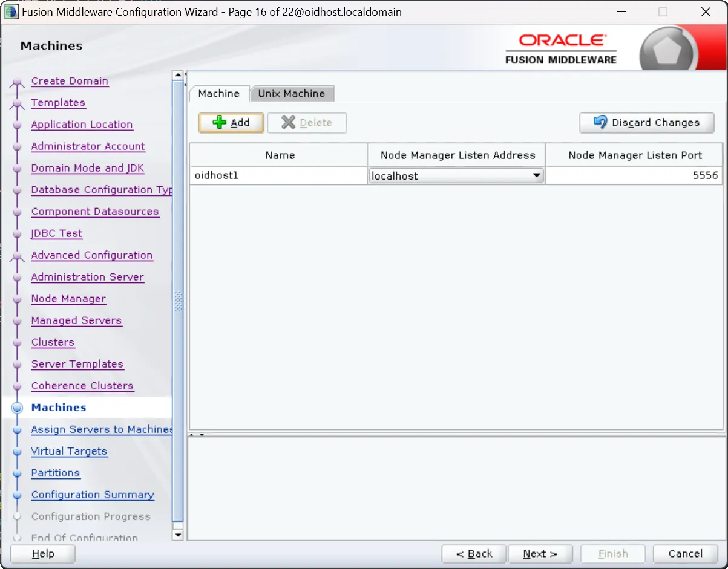This screenshot has width=728, height=569.
Task: Select the Machine tab
Action: tap(219, 94)
